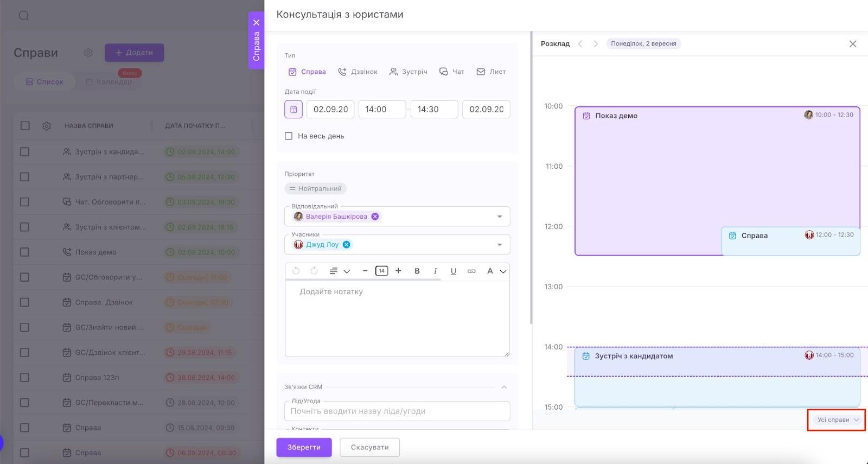Check the Показ демо row checkbox

pos(25,252)
